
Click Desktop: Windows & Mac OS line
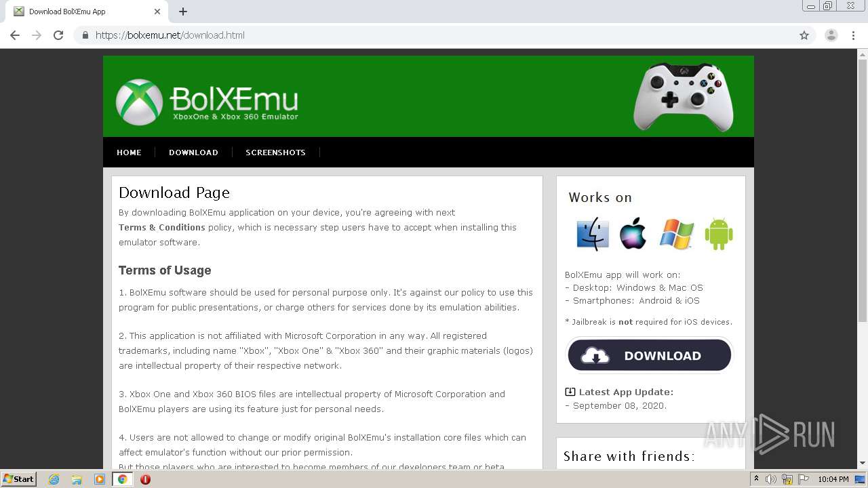[634, 287]
